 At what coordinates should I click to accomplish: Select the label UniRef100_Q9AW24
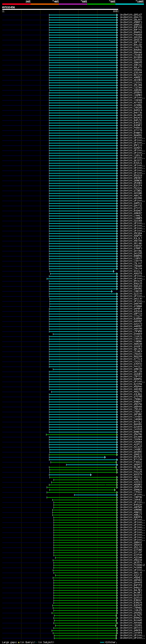pyautogui.click(x=131, y=490)
